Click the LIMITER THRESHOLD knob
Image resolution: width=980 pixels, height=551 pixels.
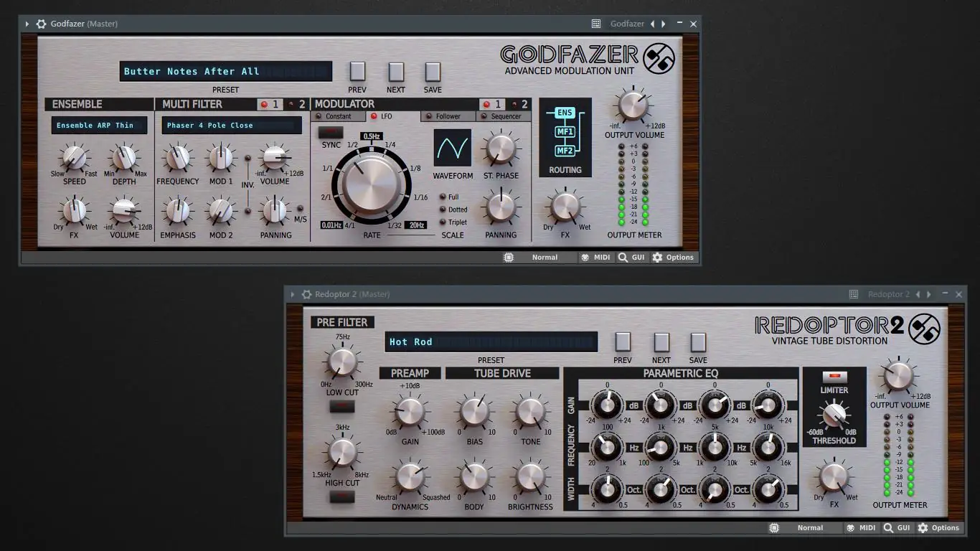(834, 415)
